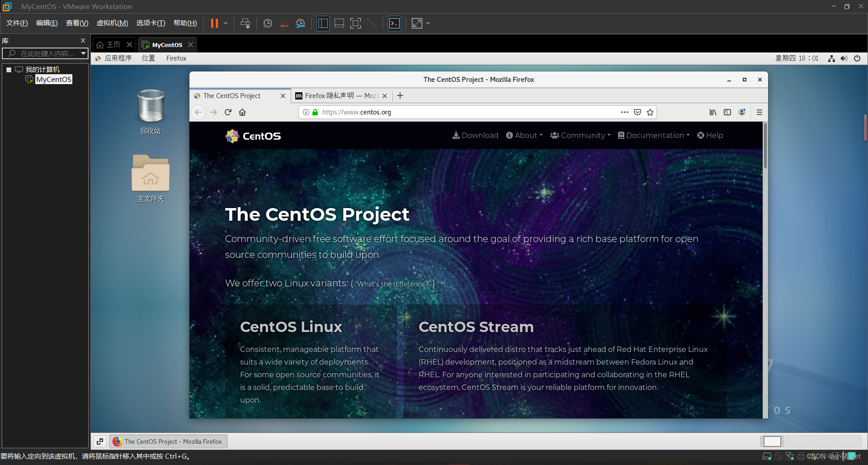Open the 查看(V) menu
Viewport: 868px width, 465px height.
click(77, 23)
